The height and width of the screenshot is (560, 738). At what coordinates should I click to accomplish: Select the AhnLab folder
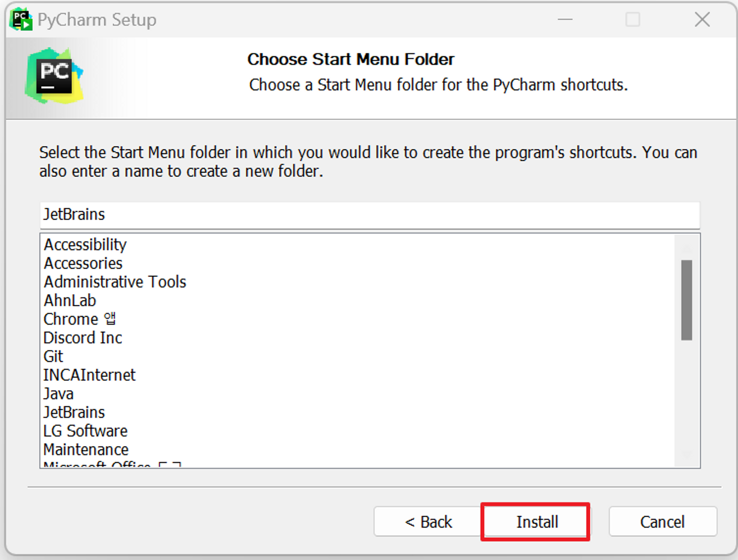coord(70,300)
